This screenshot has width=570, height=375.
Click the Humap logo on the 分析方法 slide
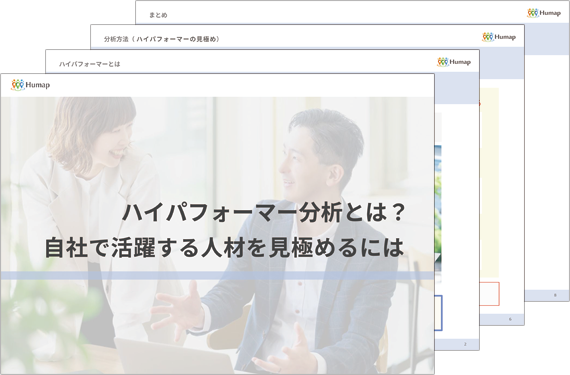click(499, 37)
